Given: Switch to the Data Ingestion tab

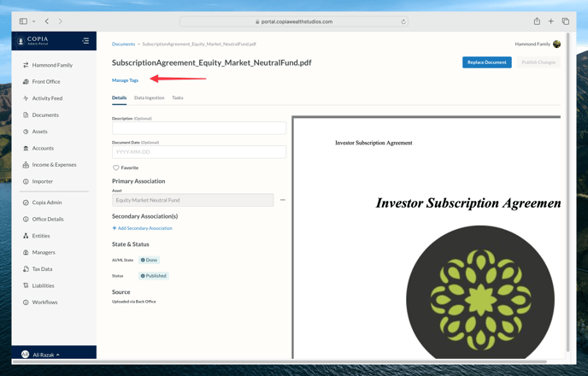Looking at the screenshot, I should [150, 97].
